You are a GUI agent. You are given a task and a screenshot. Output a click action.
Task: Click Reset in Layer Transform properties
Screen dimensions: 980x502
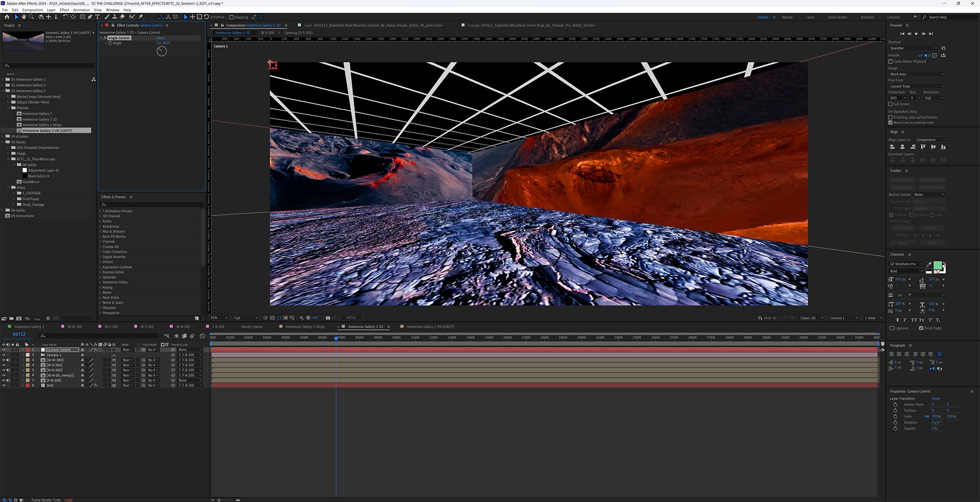936,398
